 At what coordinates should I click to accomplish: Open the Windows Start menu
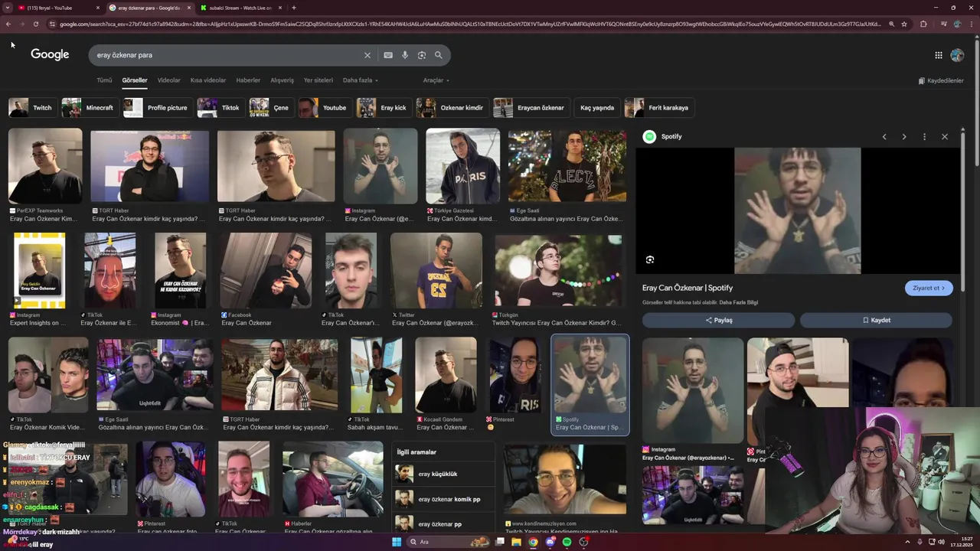pos(397,542)
